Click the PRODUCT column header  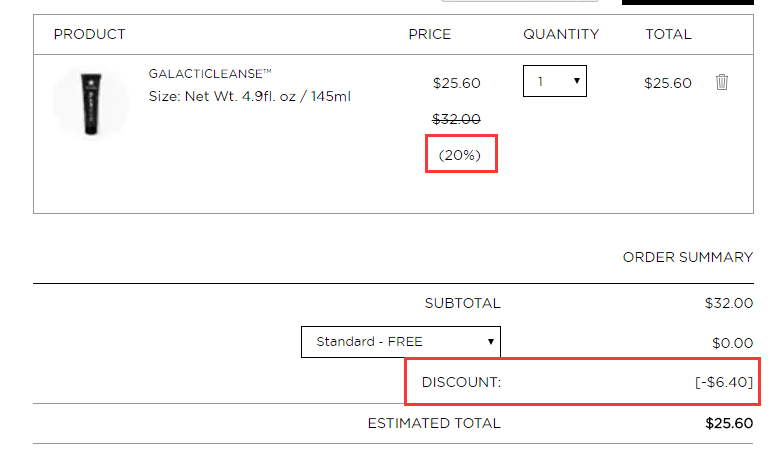[x=89, y=34]
